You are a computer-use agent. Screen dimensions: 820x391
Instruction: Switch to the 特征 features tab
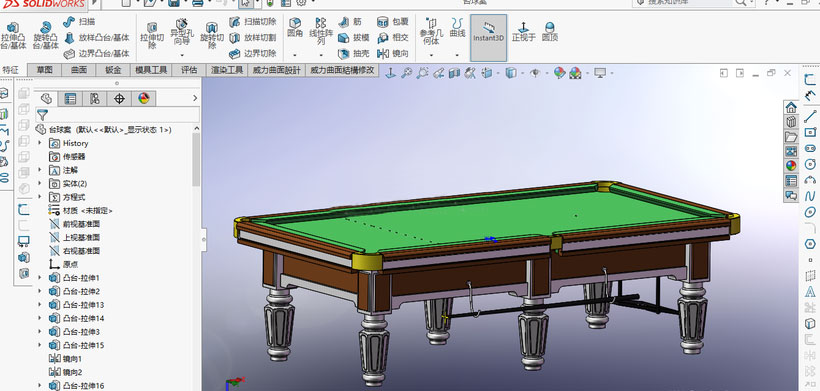[x=10, y=70]
